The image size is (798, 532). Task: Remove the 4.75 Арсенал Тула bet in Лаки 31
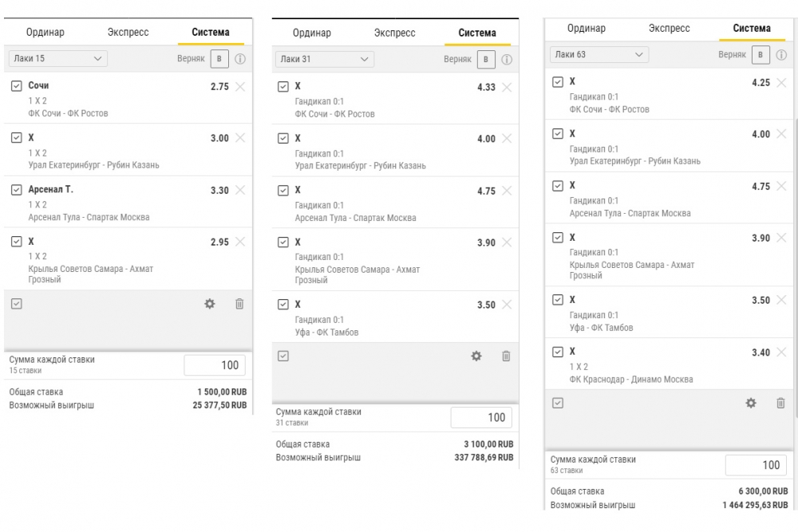click(507, 191)
